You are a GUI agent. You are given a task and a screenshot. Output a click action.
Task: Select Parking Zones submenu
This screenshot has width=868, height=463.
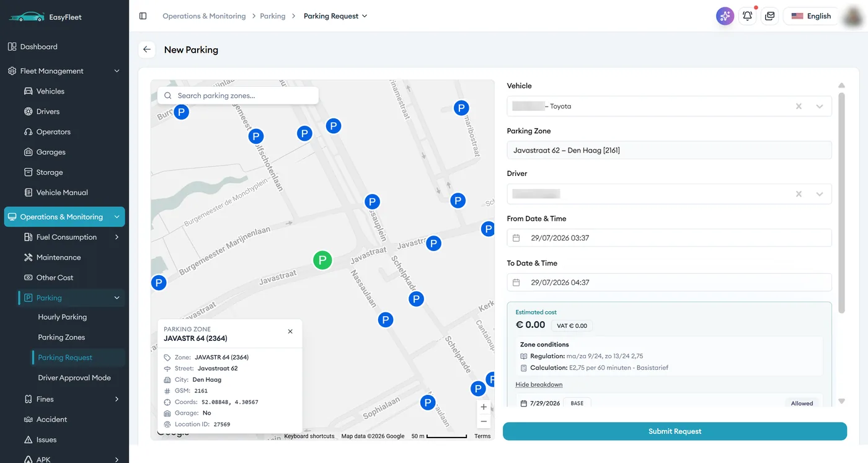coord(61,337)
